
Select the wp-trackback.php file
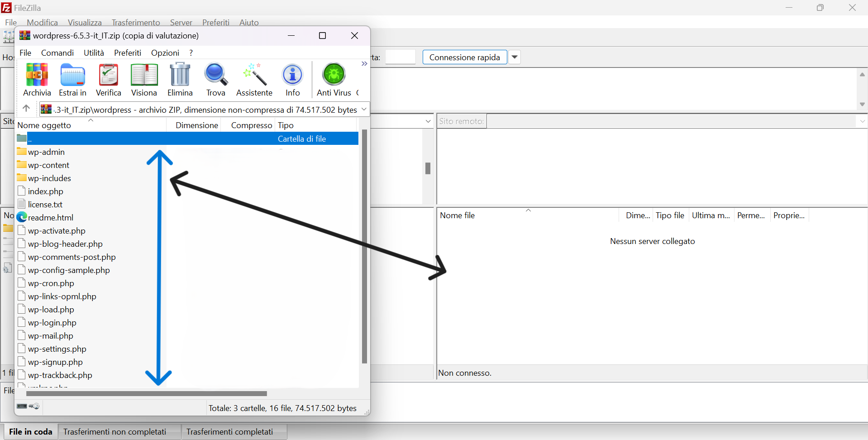point(60,375)
